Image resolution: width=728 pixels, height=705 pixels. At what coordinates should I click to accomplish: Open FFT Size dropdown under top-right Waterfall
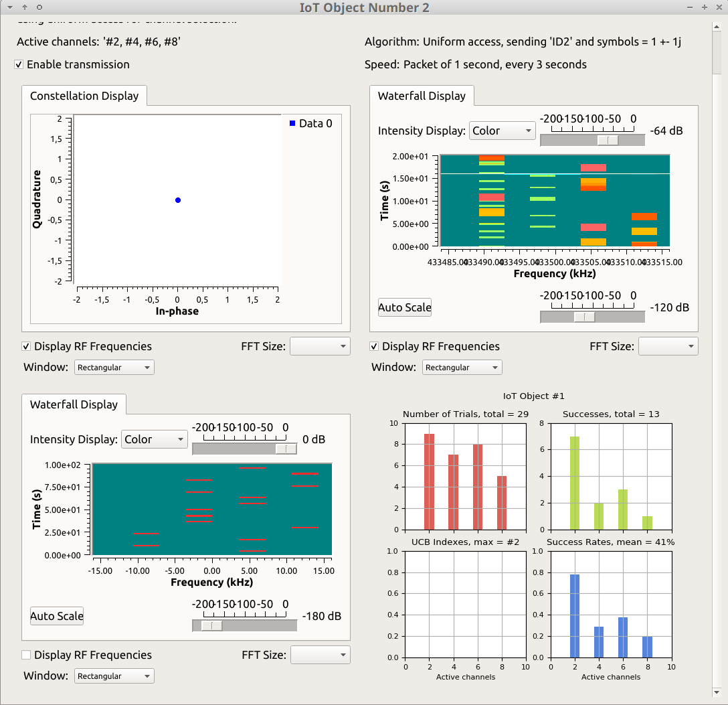668,346
